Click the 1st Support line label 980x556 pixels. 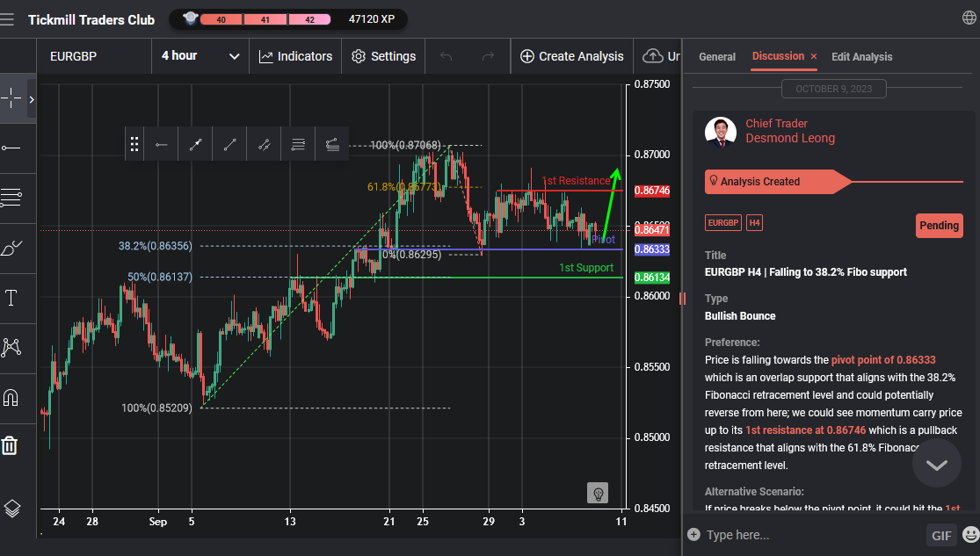(586, 268)
